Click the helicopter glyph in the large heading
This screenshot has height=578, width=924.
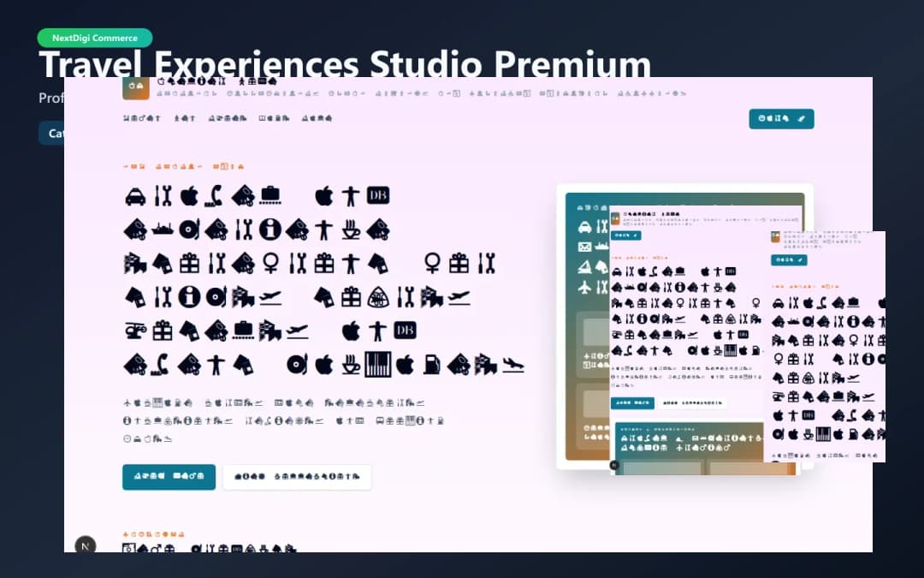click(135, 331)
